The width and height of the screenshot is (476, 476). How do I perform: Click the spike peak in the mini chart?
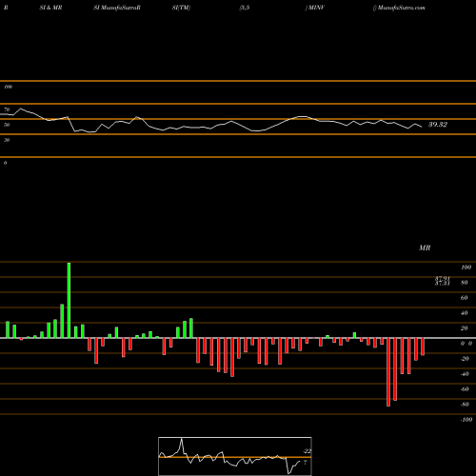point(182,439)
